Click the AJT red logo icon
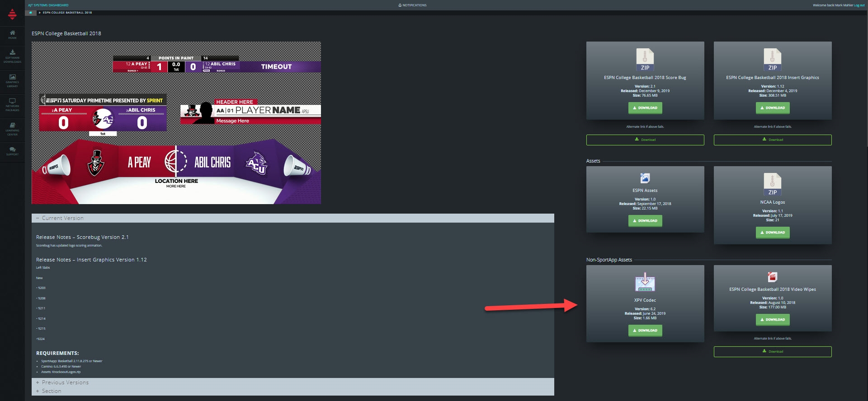The width and height of the screenshot is (868, 401). (x=12, y=14)
